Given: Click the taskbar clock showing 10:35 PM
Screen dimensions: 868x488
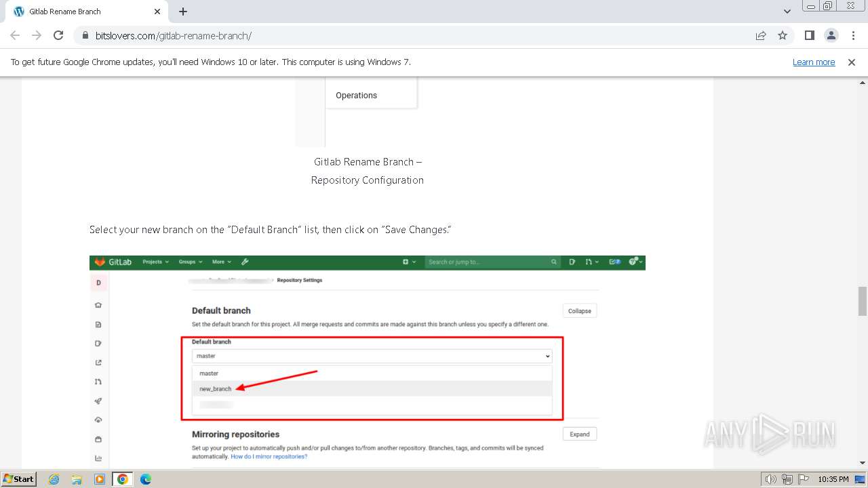Looking at the screenshot, I should 833,479.
